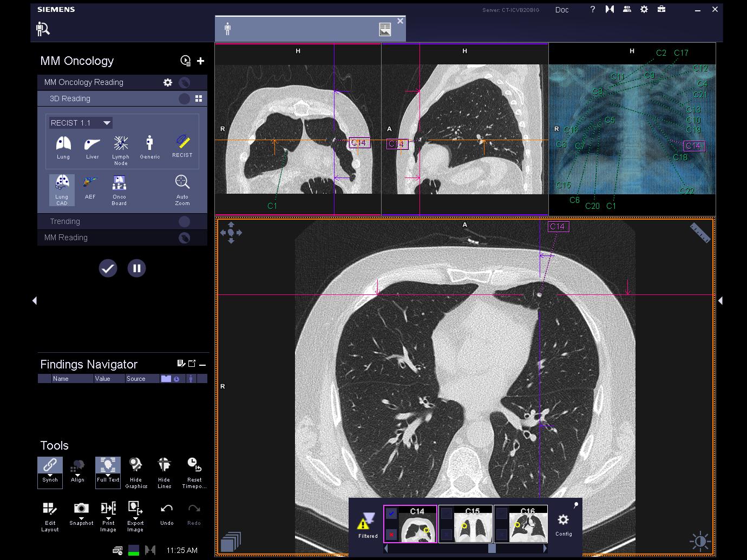Open the Trending workflow step
The height and width of the screenshot is (560, 747).
(x=65, y=221)
